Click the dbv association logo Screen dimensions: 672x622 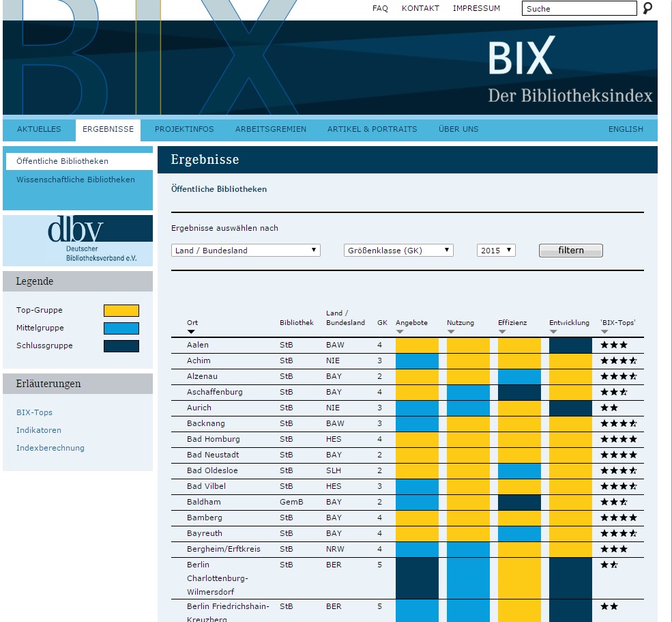[78, 240]
